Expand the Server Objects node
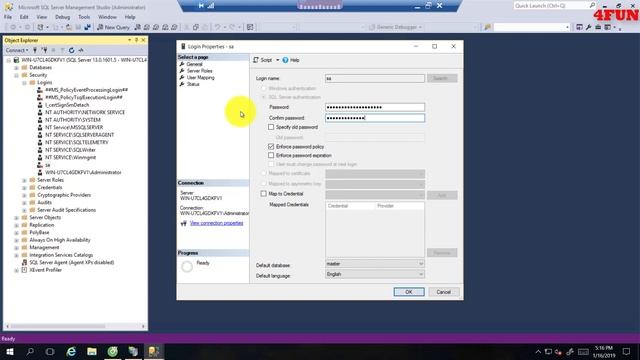 [x=16, y=218]
